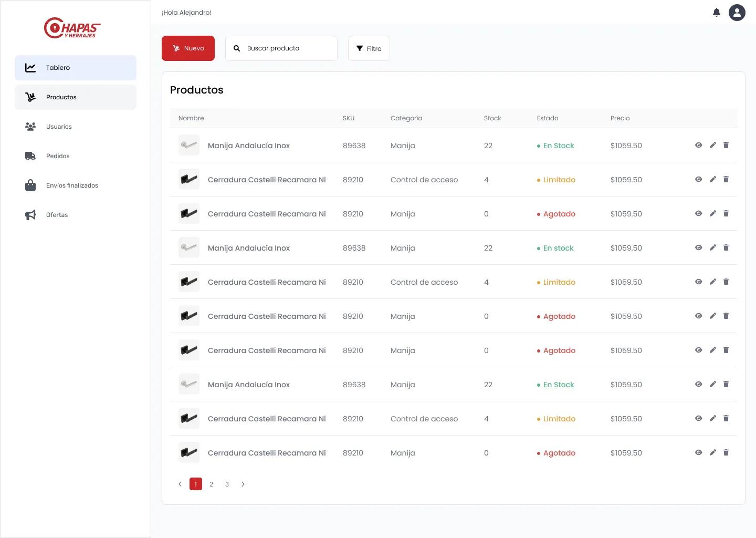Open Envíos finalizados section

(x=76, y=185)
